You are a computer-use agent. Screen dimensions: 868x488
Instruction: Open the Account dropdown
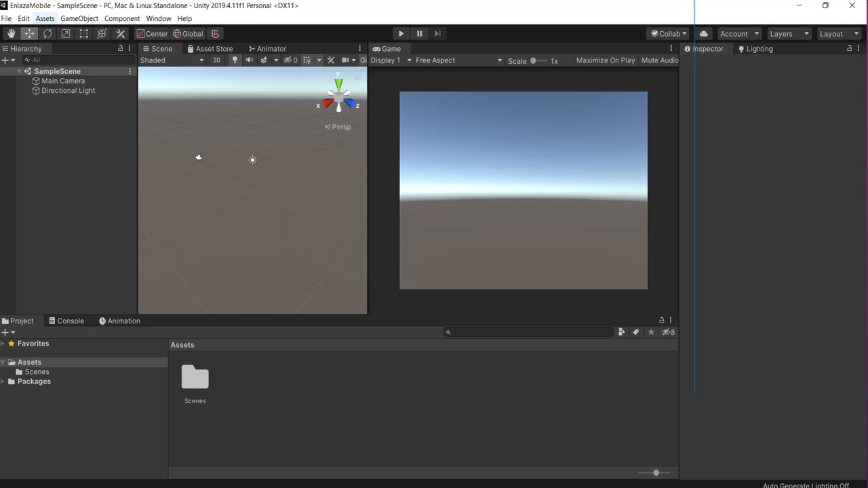739,34
